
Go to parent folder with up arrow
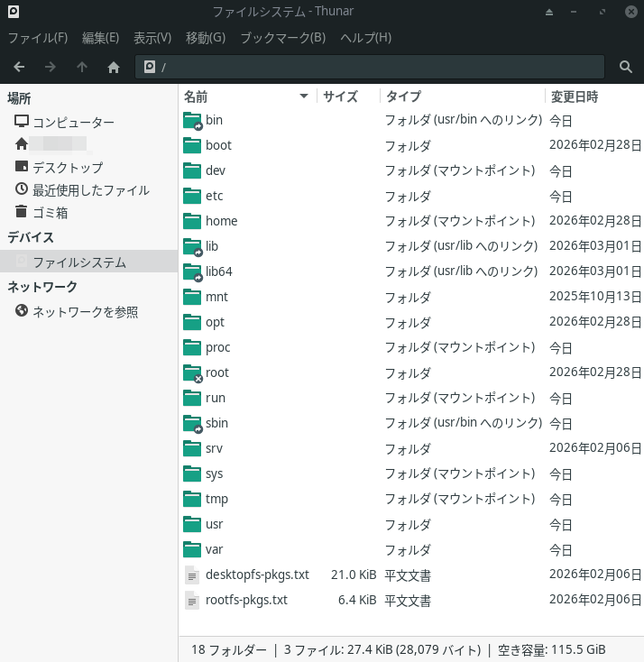(x=82, y=67)
